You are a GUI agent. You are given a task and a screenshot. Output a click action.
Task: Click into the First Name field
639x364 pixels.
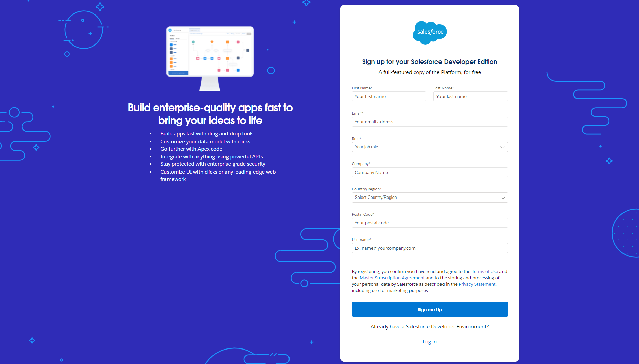coord(389,96)
